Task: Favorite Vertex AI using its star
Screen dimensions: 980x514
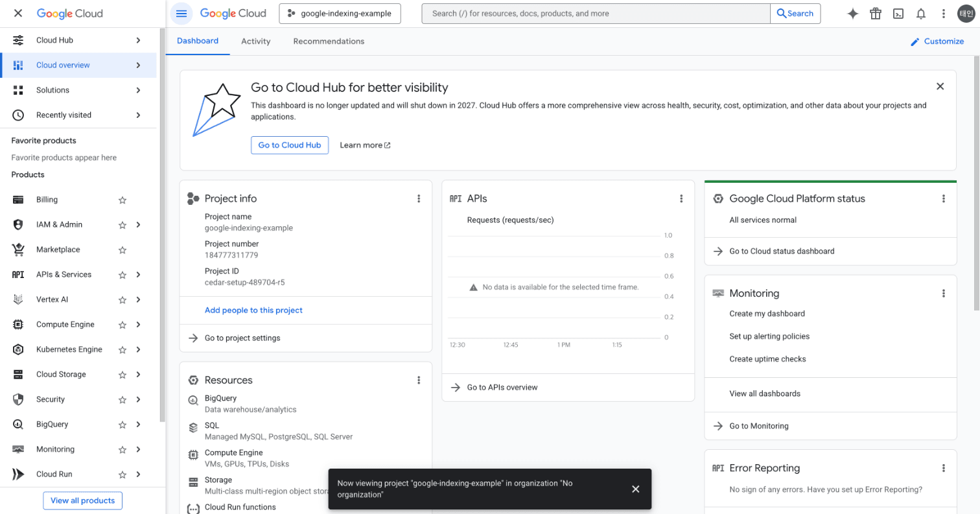Action: tap(122, 300)
